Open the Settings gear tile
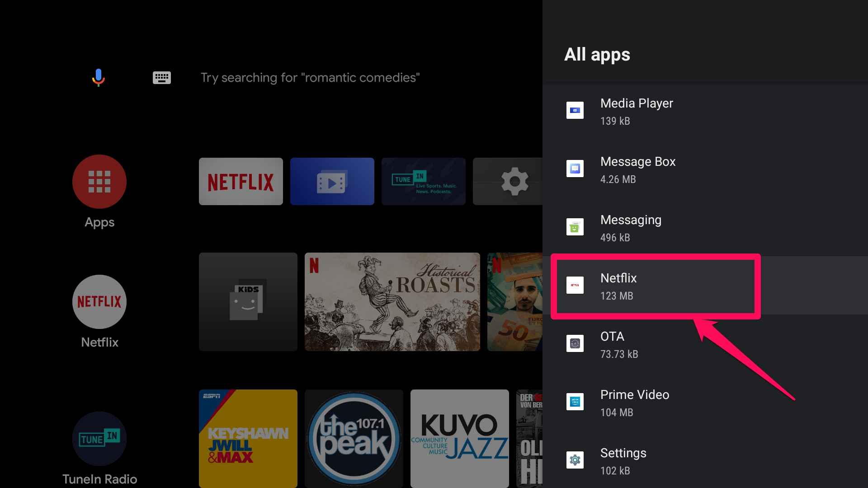 508,181
